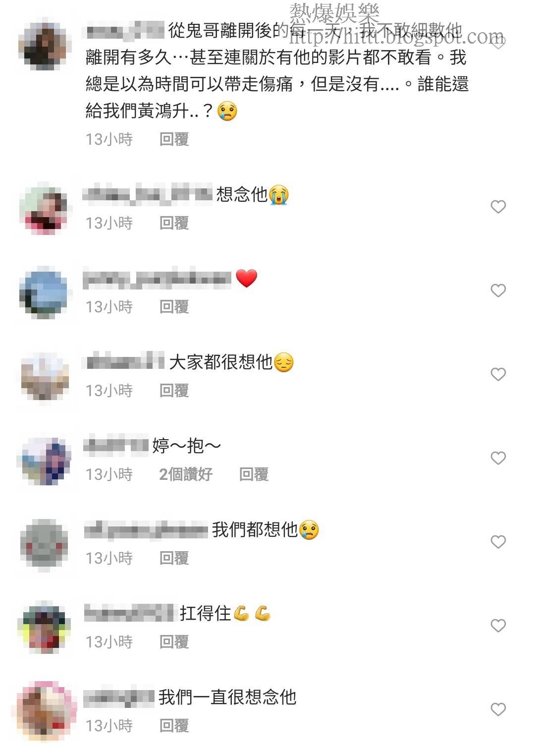535x756 pixels.
Task: View 2個讚好 likes on 婷～抱～ comment
Action: [186, 474]
